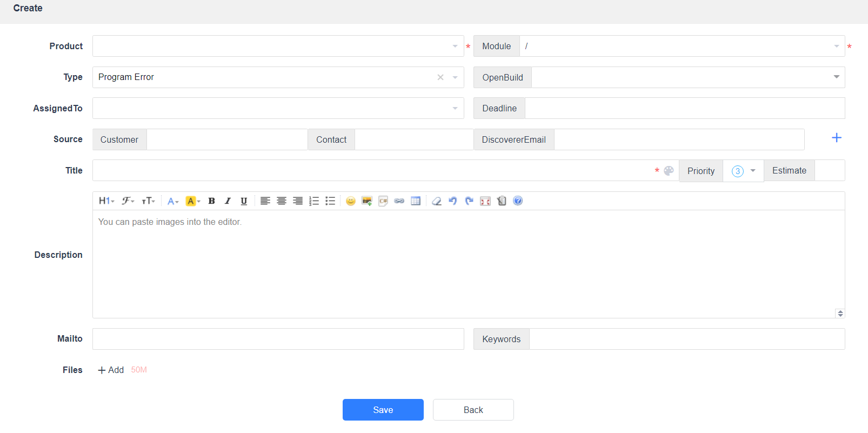Click into the Keywords input field
Image resolution: width=868 pixels, height=433 pixels.
[686, 339]
